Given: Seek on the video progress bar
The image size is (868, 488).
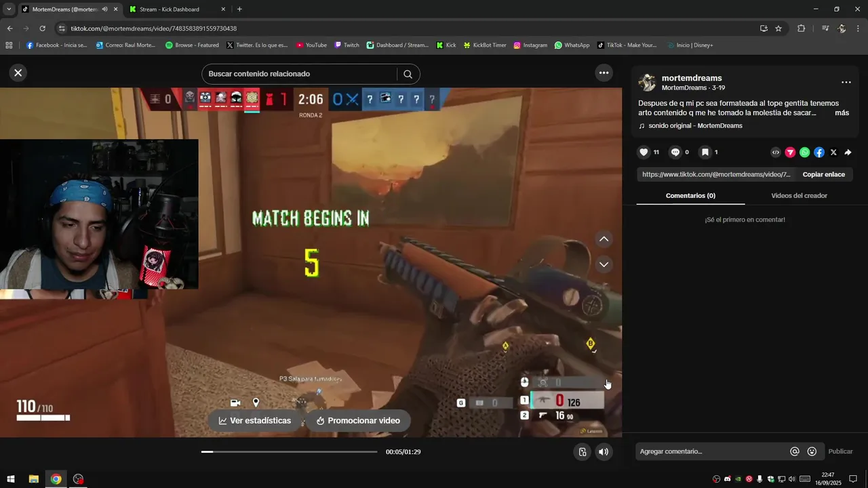Looking at the screenshot, I should [x=289, y=452].
